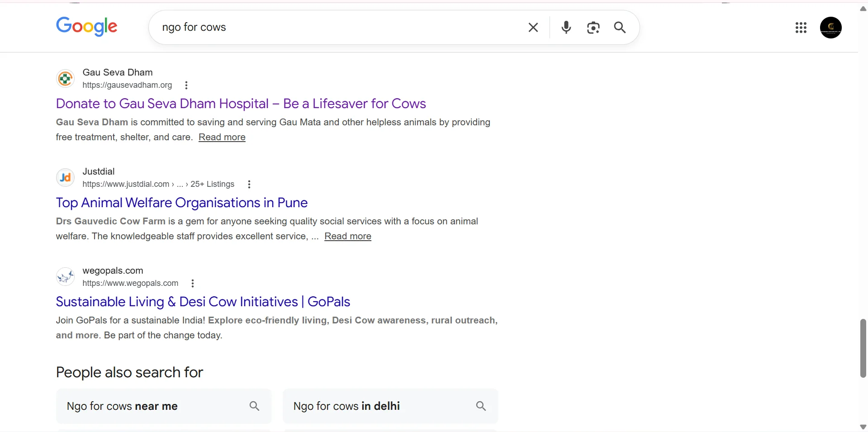
Task: Open search by image camera icon
Action: click(x=593, y=28)
